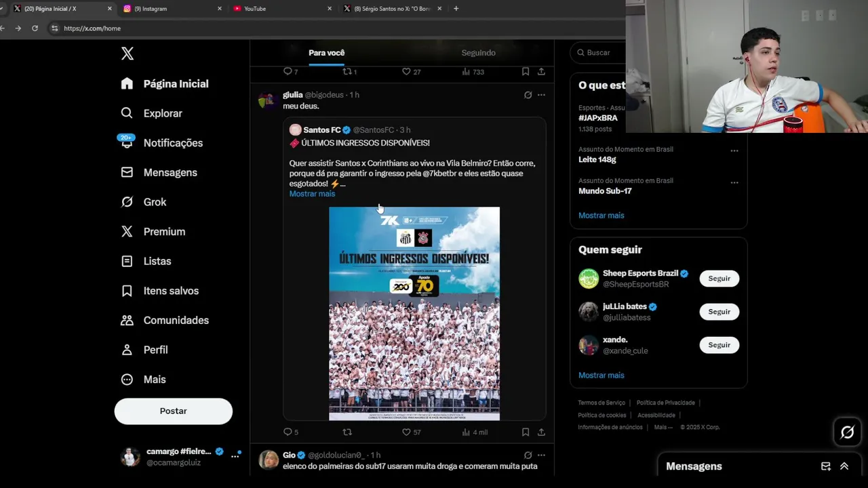Open Notificações with 20+ badge
This screenshot has height=488, width=868.
tap(162, 142)
